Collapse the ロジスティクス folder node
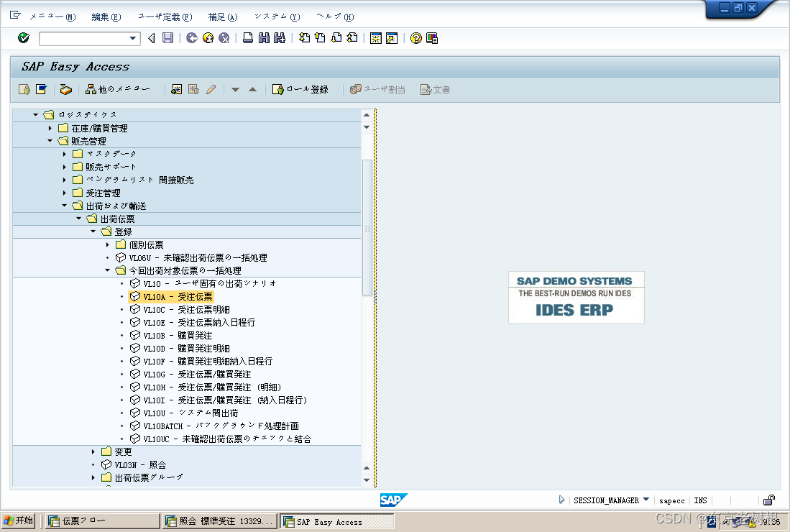 coord(35,115)
